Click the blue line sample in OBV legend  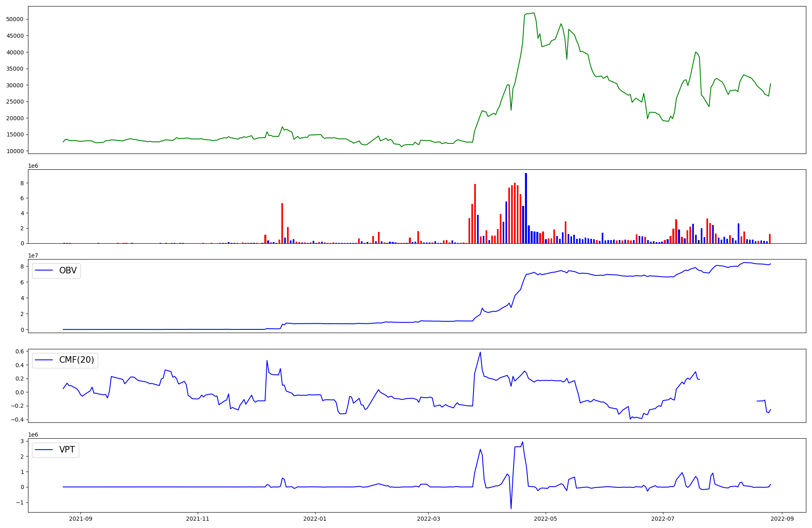[x=44, y=270]
